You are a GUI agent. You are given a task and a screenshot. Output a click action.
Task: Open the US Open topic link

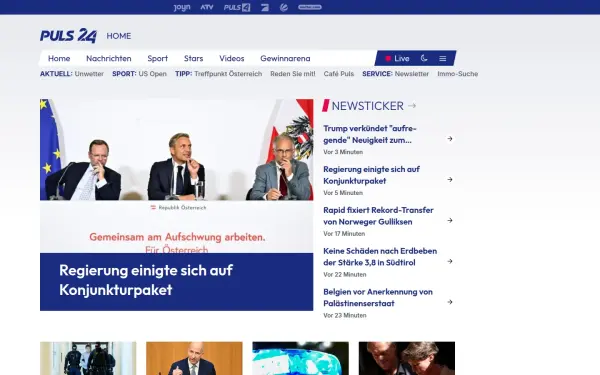[152, 74]
